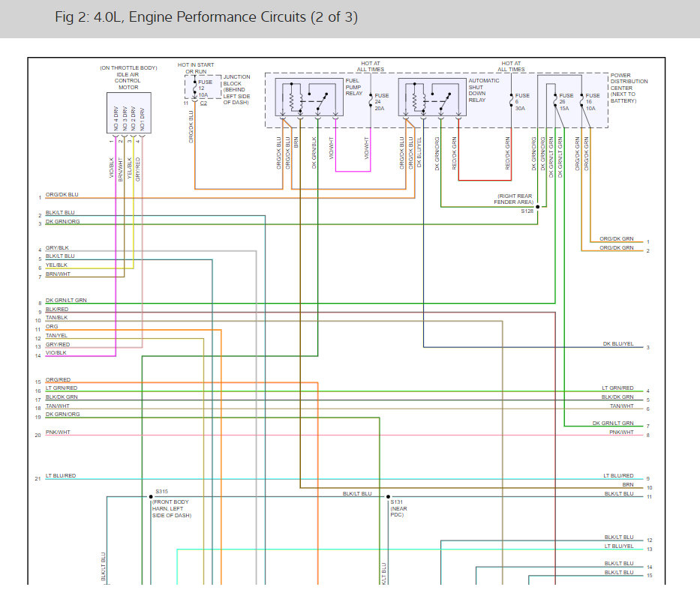Image resolution: width=700 pixels, height=599 pixels.
Task: Click the PNK/WHT wire label at pin 20
Action: pos(58,432)
